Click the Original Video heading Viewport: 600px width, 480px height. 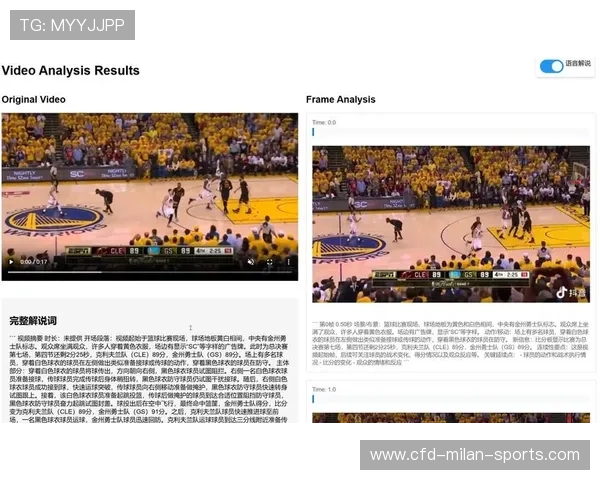click(x=33, y=100)
